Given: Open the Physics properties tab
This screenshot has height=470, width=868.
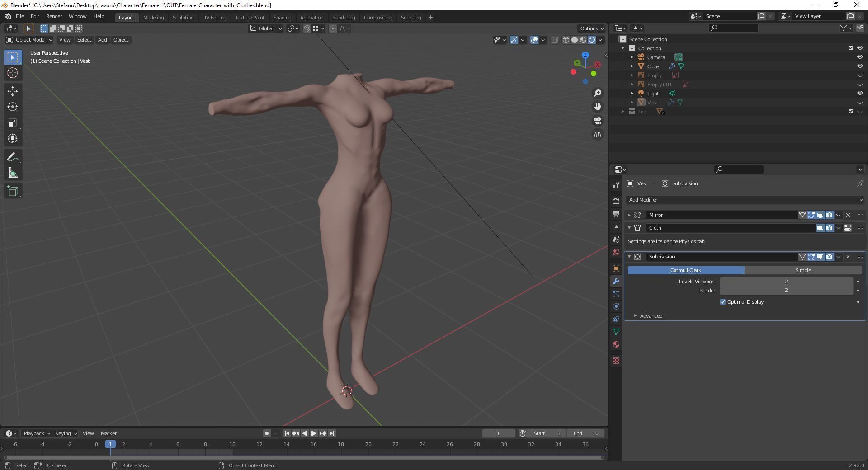Looking at the screenshot, I should pos(616,306).
